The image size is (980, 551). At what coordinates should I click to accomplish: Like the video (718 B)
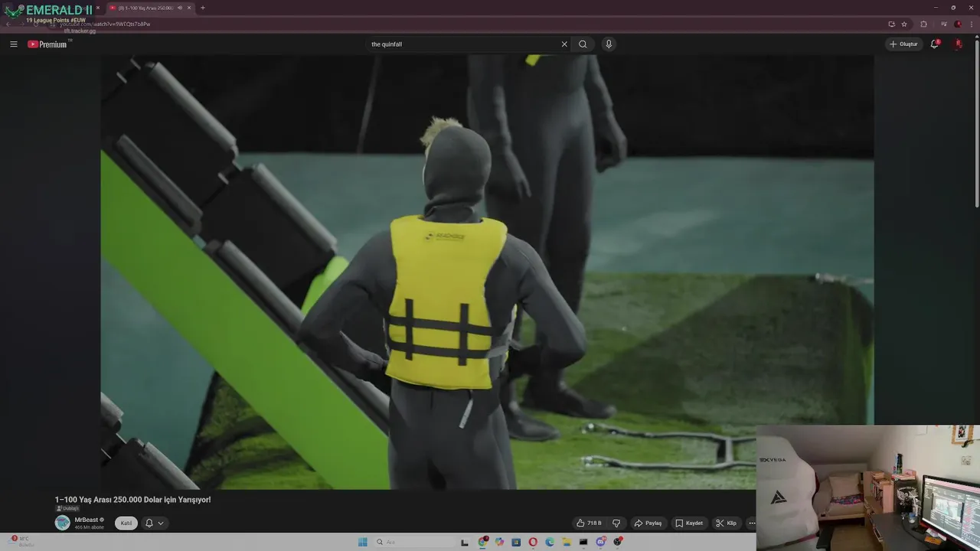coord(590,523)
